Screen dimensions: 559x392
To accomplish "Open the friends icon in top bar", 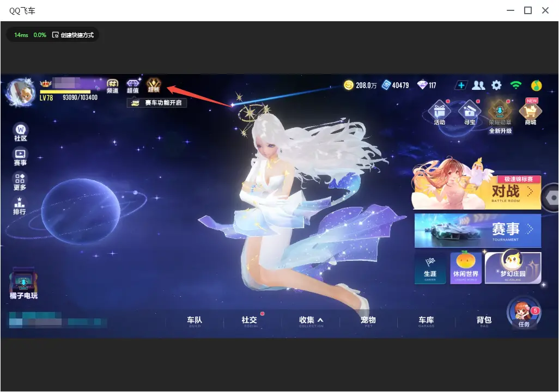I will coord(478,85).
